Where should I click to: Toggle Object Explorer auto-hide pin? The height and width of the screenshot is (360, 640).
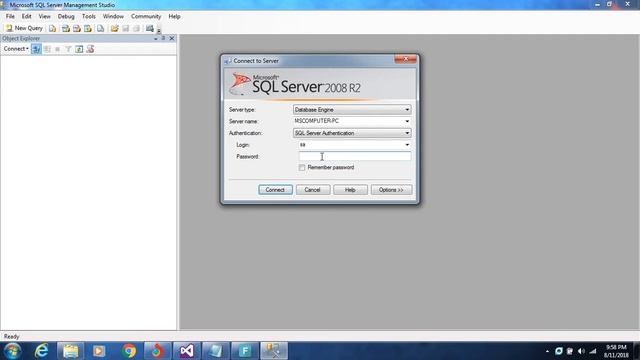tap(163, 38)
